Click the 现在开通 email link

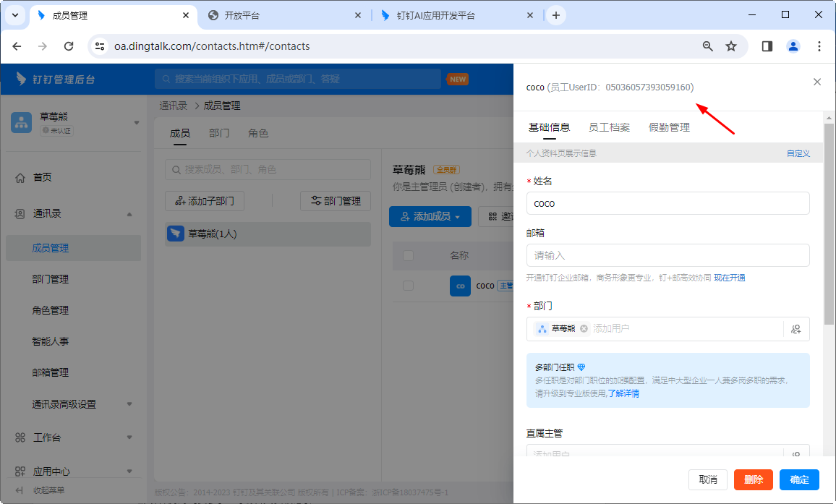(x=730, y=278)
